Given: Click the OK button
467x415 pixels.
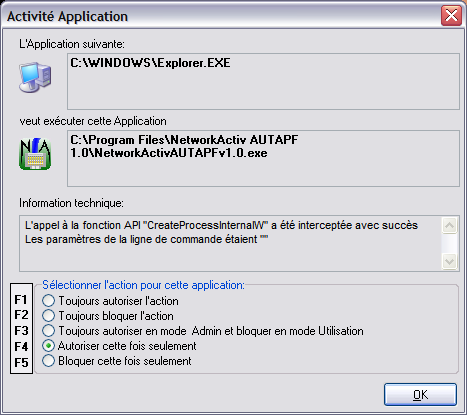Looking at the screenshot, I should [420, 394].
